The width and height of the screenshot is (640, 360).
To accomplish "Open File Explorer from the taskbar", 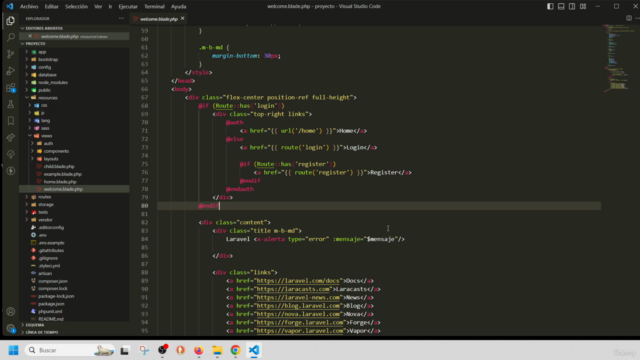I will (x=217, y=350).
